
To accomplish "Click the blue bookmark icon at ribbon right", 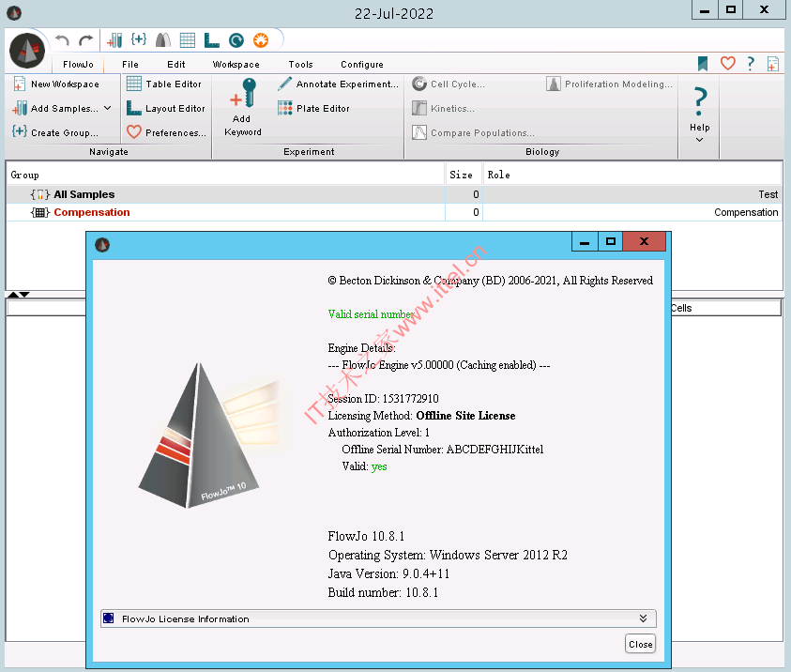I will (x=703, y=64).
